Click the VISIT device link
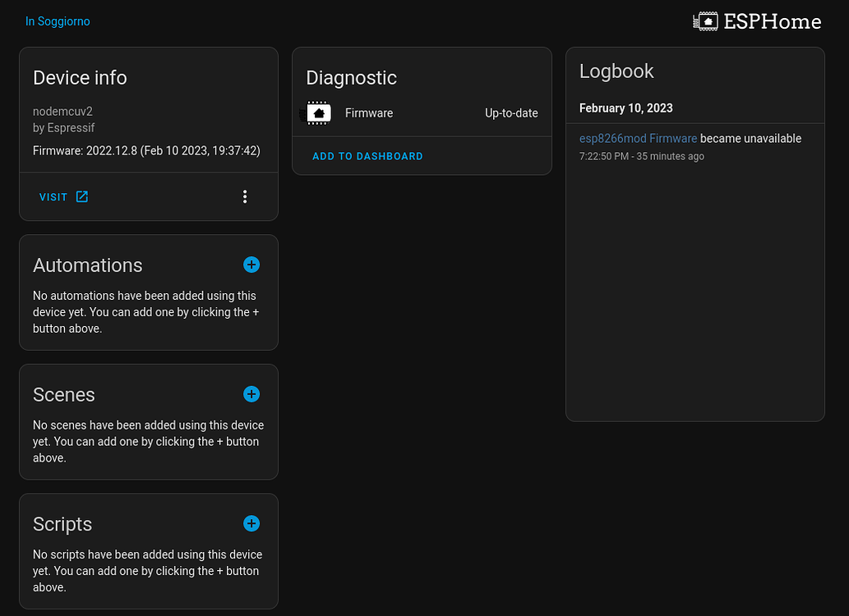 click(x=53, y=197)
